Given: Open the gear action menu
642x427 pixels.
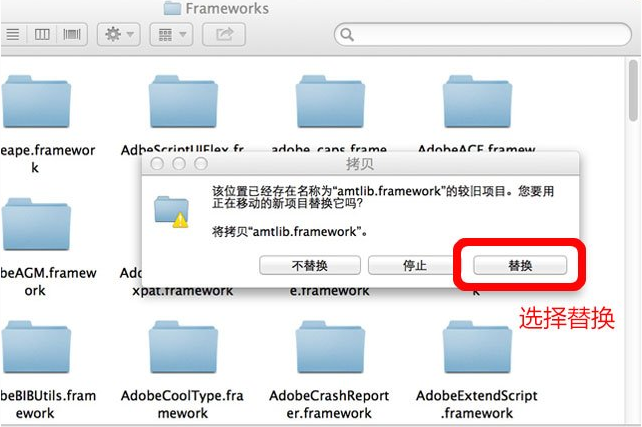Looking at the screenshot, I should pos(119,34).
